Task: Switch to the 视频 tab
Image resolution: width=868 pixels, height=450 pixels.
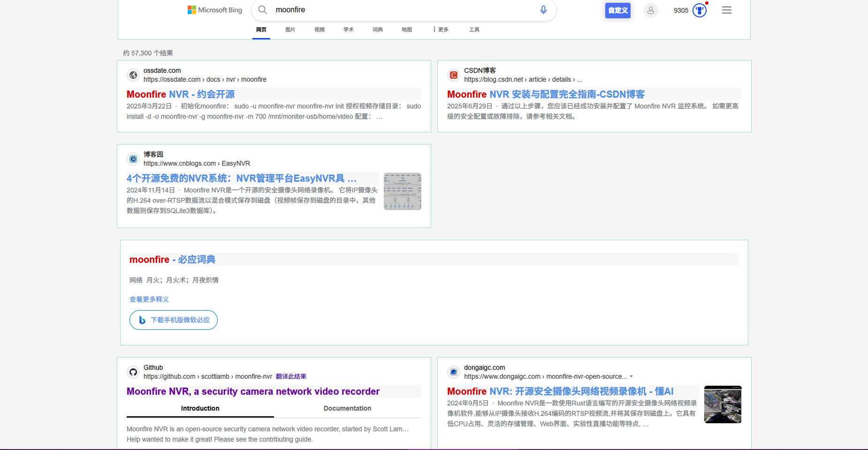Action: tap(320, 30)
